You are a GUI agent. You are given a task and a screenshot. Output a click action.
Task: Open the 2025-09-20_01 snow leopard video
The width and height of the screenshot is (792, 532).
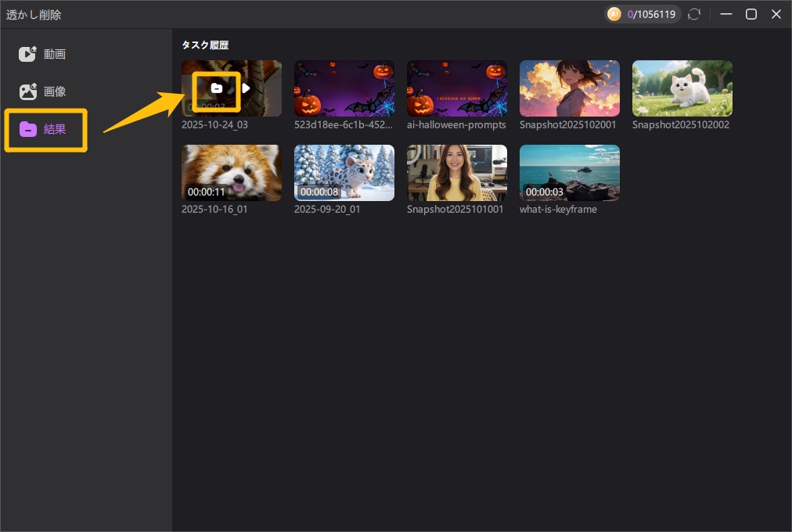344,173
